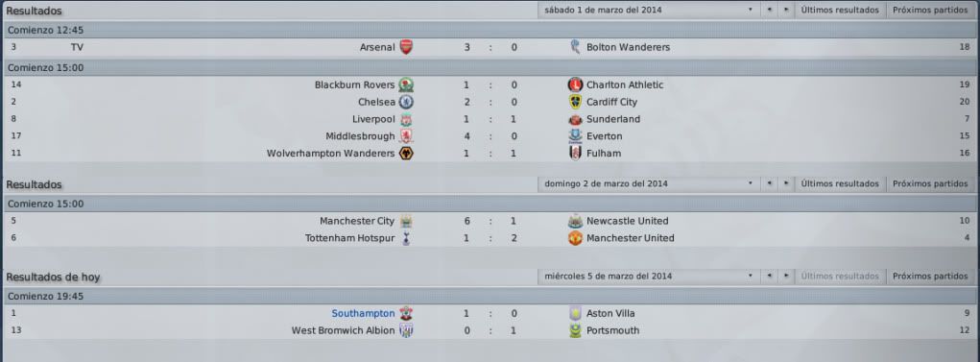This screenshot has height=362, width=980.
Task: Open the Arsenal 3 : 0 match score
Action: point(490,47)
